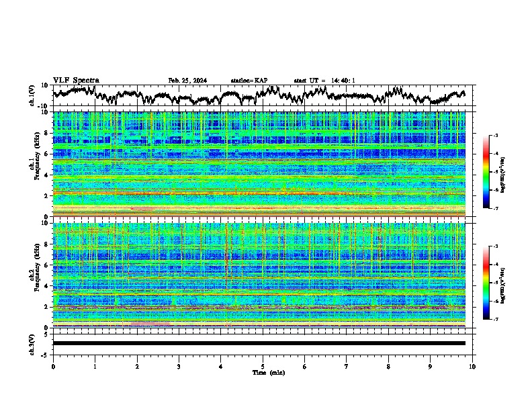Click the ch.1(V) waveform axis label
This screenshot has width=532, height=411.
click(x=32, y=95)
